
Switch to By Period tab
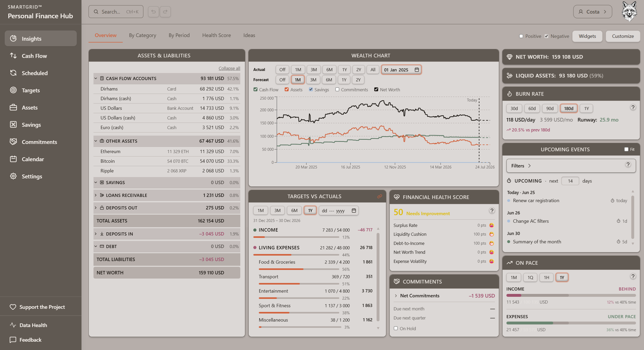(x=179, y=35)
